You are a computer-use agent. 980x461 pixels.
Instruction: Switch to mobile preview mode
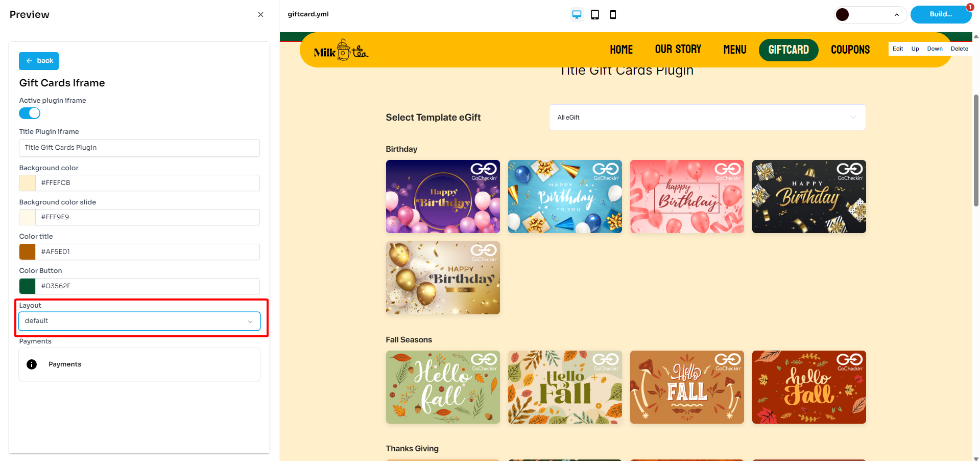coord(613,15)
